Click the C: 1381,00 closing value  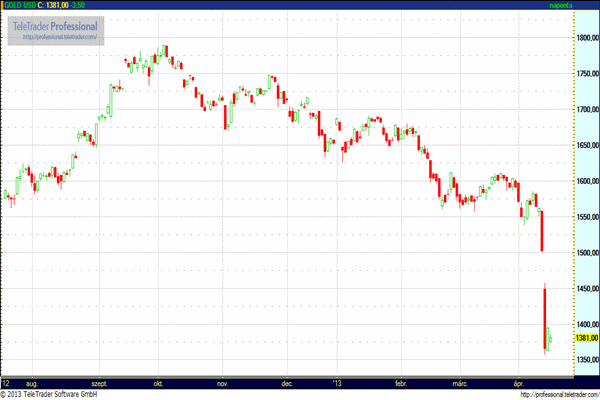coord(53,6)
